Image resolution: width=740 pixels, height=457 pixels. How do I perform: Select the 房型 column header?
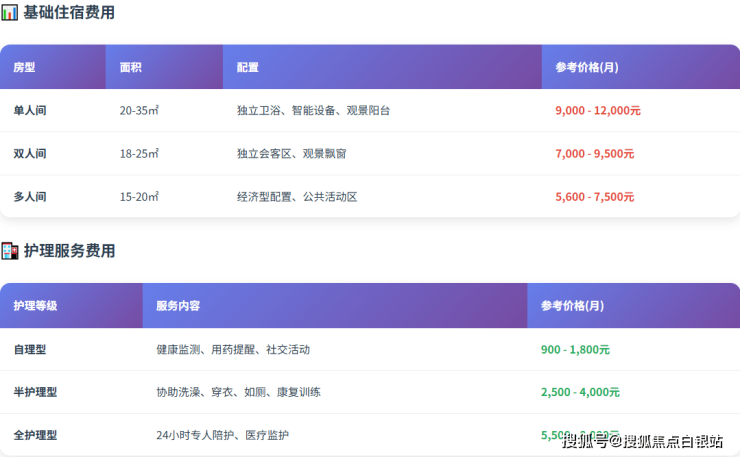24,67
